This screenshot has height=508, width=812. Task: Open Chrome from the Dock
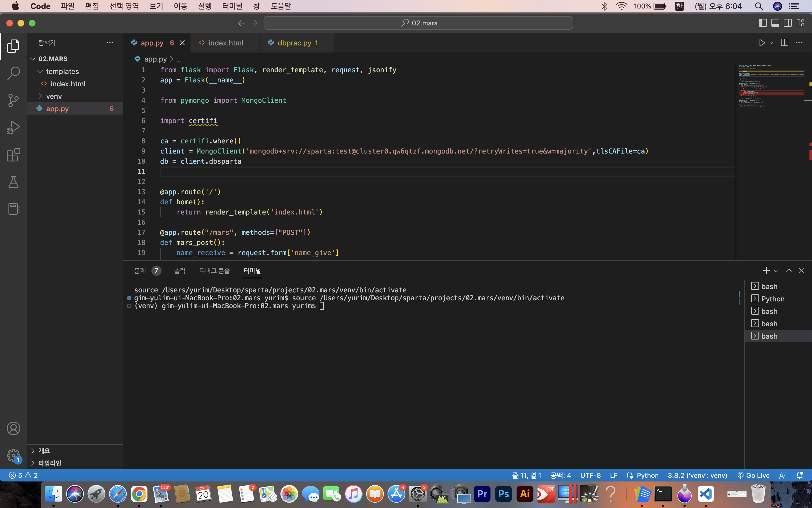tap(139, 494)
